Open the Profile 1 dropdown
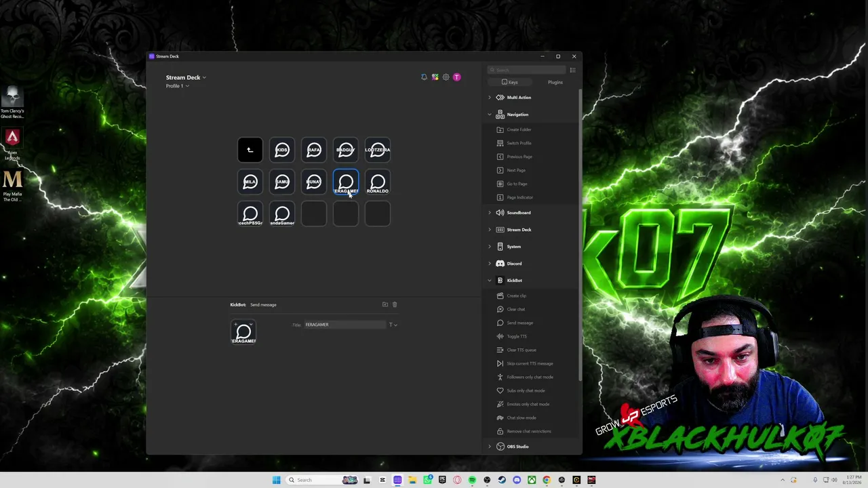 178,86
